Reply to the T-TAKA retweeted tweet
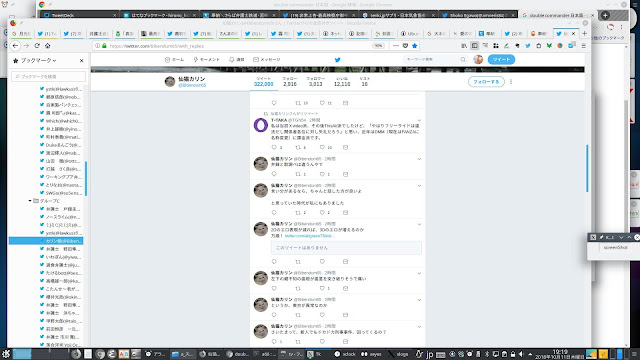The width and height of the screenshot is (640, 360). point(274,147)
